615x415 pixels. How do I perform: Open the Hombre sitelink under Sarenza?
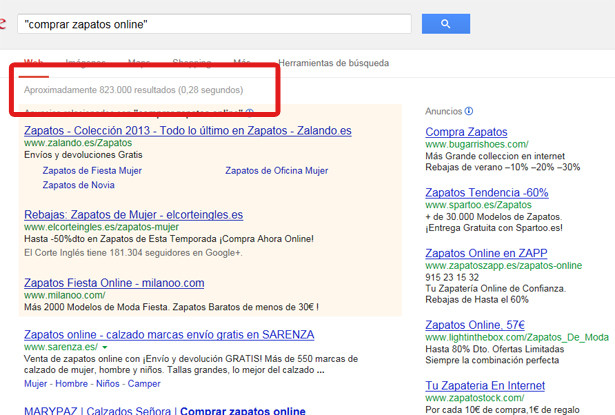71,384
